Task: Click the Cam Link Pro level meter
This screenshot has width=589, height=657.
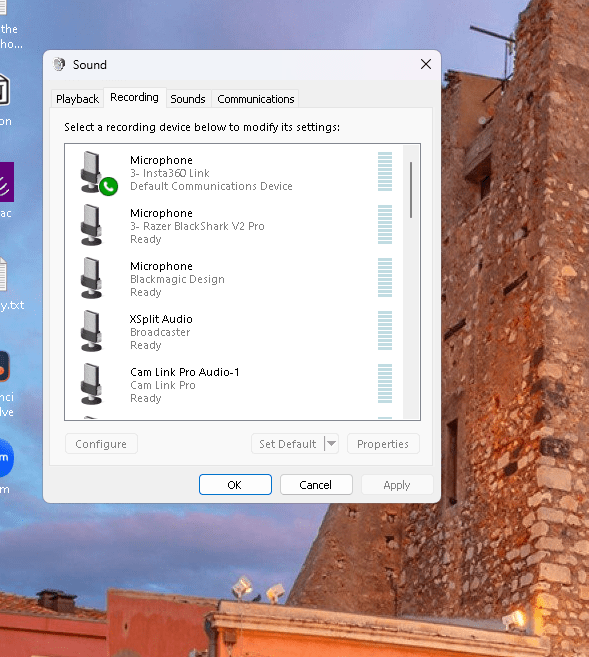Action: (x=385, y=383)
